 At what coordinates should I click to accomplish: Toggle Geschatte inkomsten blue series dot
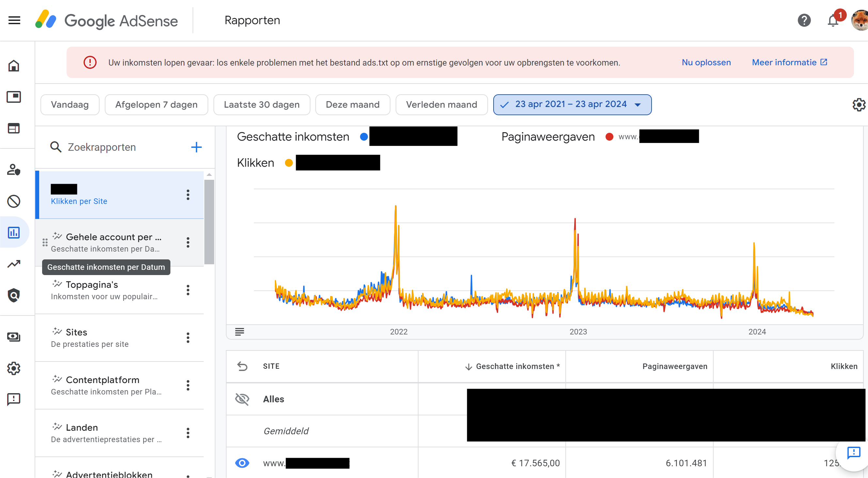(x=364, y=137)
